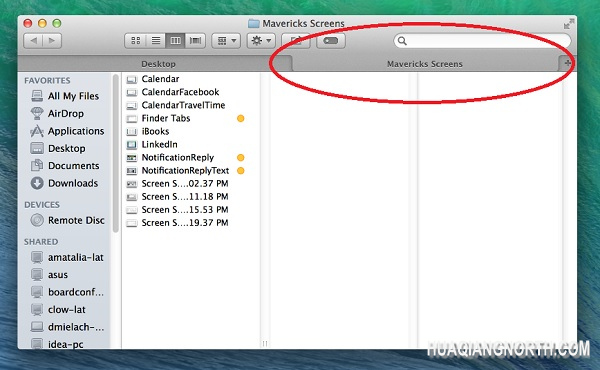
Task: Click the LinkedIn file thumbnail icon
Action: [132, 145]
